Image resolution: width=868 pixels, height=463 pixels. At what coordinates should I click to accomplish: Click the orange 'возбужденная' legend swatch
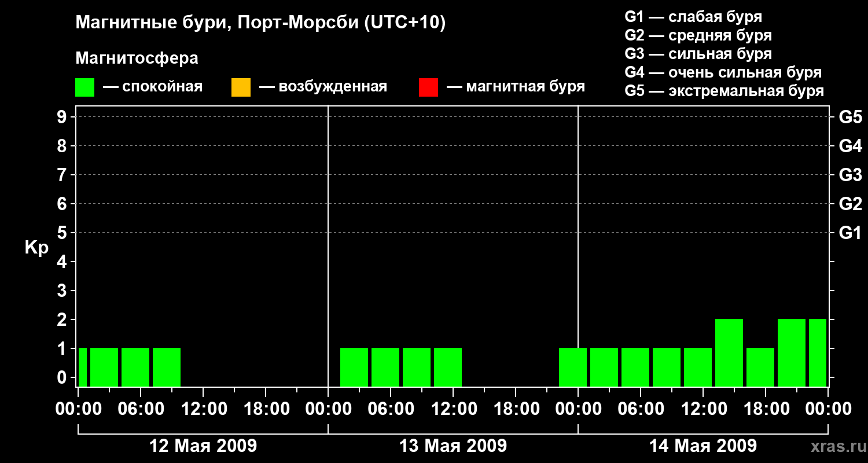(x=241, y=87)
